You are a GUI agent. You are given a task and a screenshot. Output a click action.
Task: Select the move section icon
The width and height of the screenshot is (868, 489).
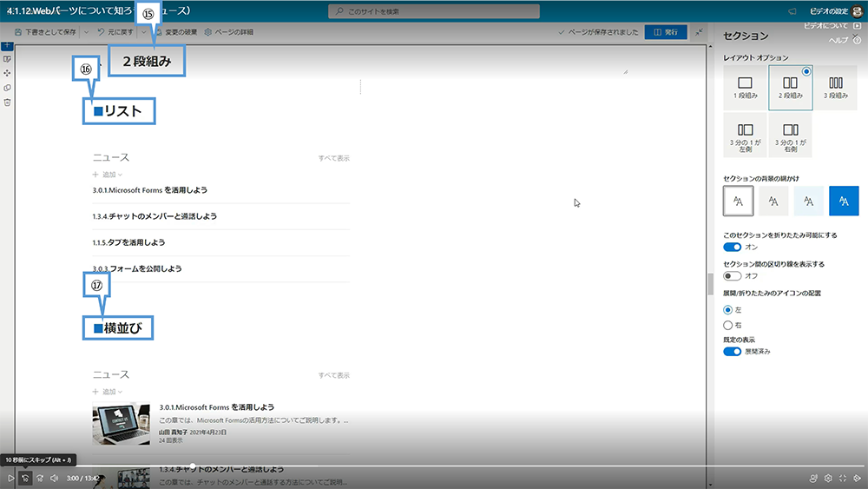coord(7,73)
